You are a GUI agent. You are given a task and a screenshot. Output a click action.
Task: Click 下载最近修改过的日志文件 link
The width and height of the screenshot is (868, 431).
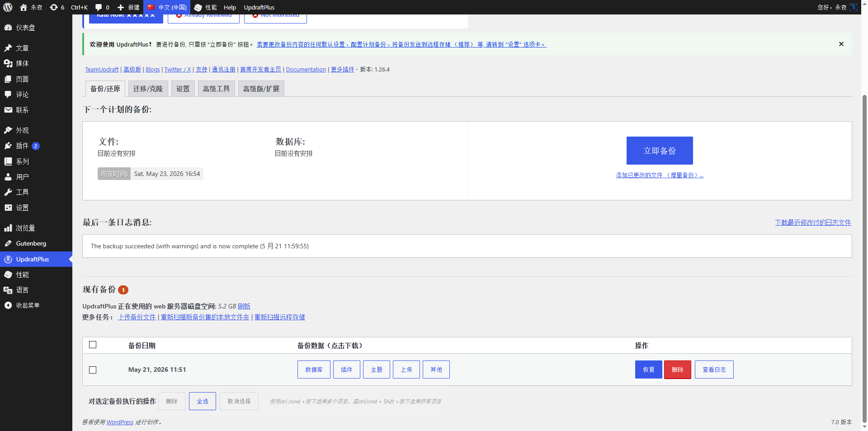pyautogui.click(x=813, y=222)
